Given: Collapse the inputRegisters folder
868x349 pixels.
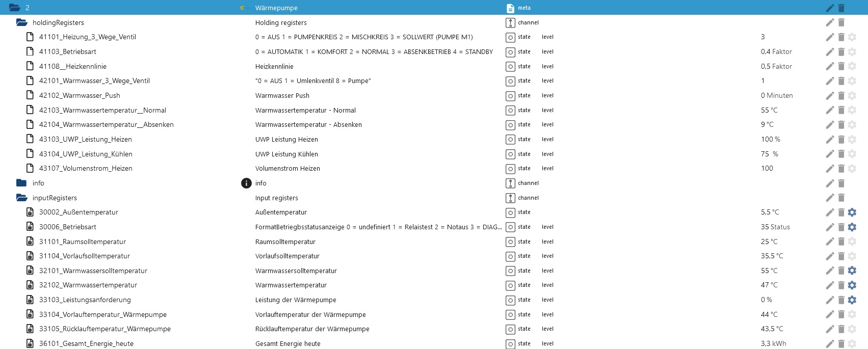Looking at the screenshot, I should click(x=21, y=198).
